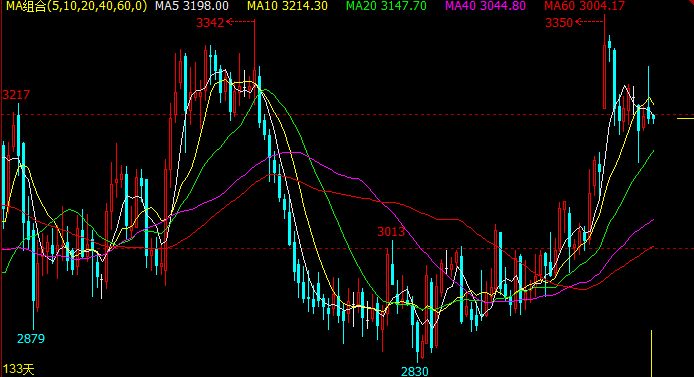Select the MA5 3198.00 legend value
The image size is (694, 377).
(192, 6)
